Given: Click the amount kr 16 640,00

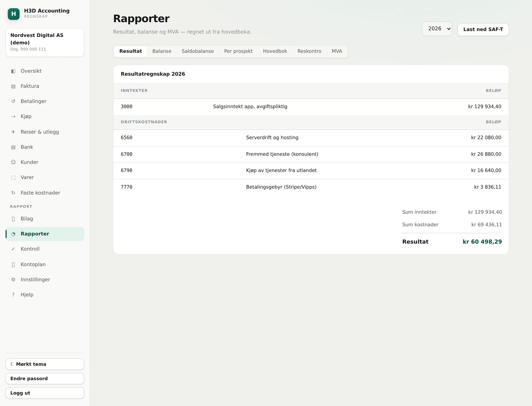Looking at the screenshot, I should pyautogui.click(x=486, y=171).
